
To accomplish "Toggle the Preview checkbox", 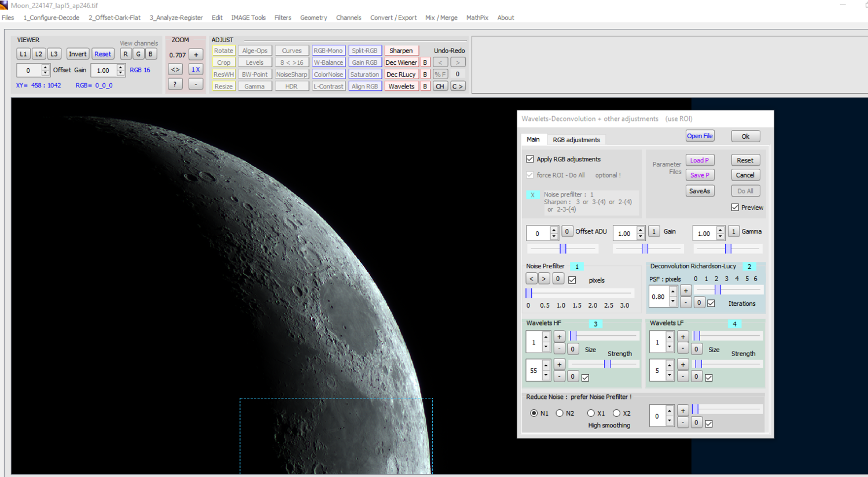I will click(735, 208).
